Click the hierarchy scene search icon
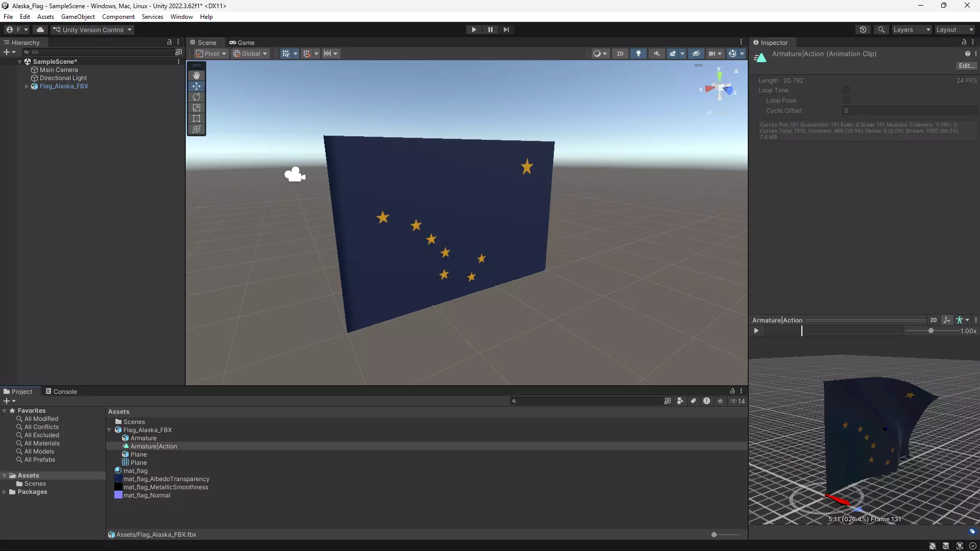980x551 pixels. point(178,52)
